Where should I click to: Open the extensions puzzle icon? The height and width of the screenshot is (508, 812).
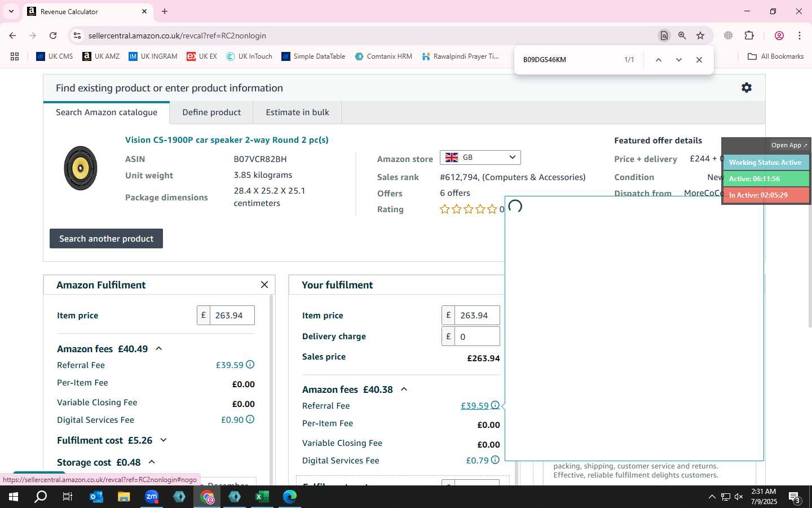(749, 36)
